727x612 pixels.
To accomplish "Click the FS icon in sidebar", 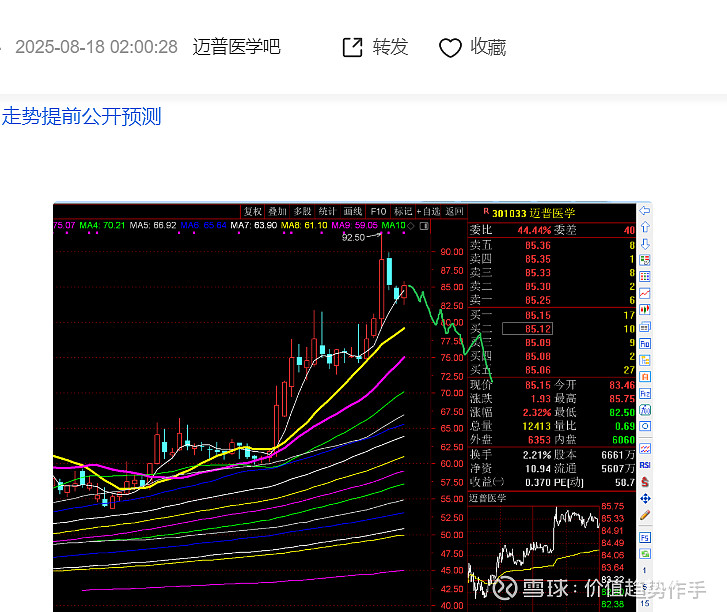I will (644, 537).
